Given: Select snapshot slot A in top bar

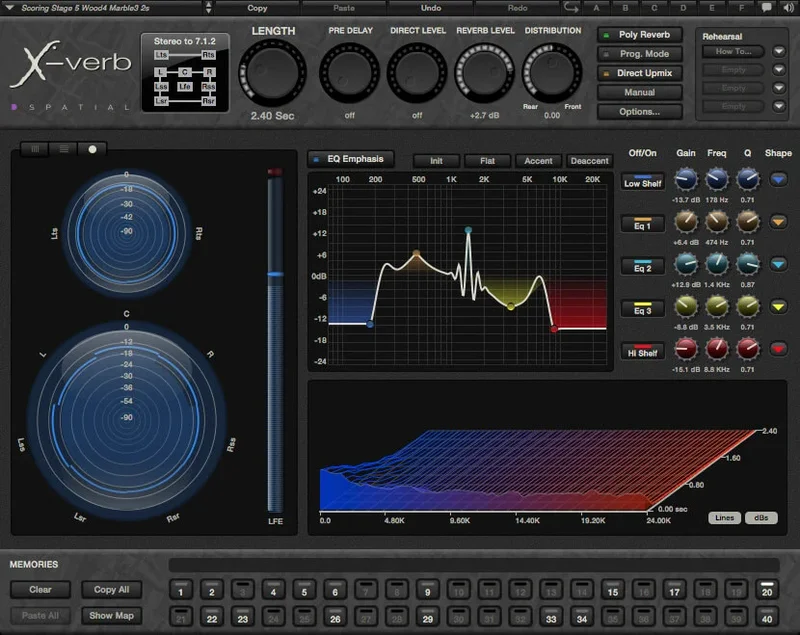Looking at the screenshot, I should coord(596,8).
